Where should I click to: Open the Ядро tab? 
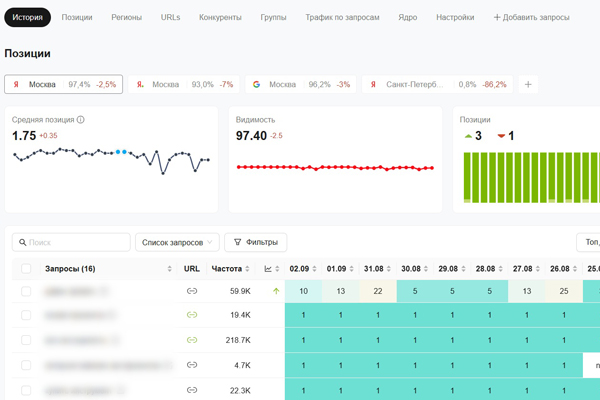408,17
